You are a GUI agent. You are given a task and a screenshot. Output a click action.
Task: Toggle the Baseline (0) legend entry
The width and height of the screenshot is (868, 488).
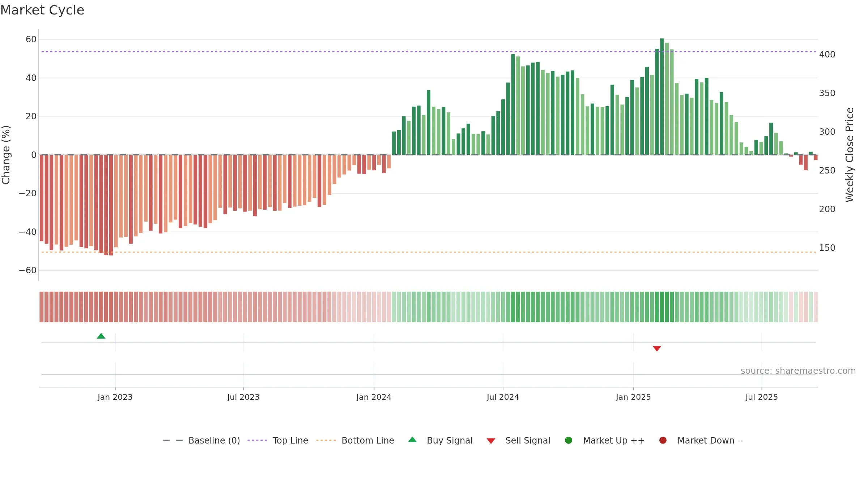[x=201, y=440]
